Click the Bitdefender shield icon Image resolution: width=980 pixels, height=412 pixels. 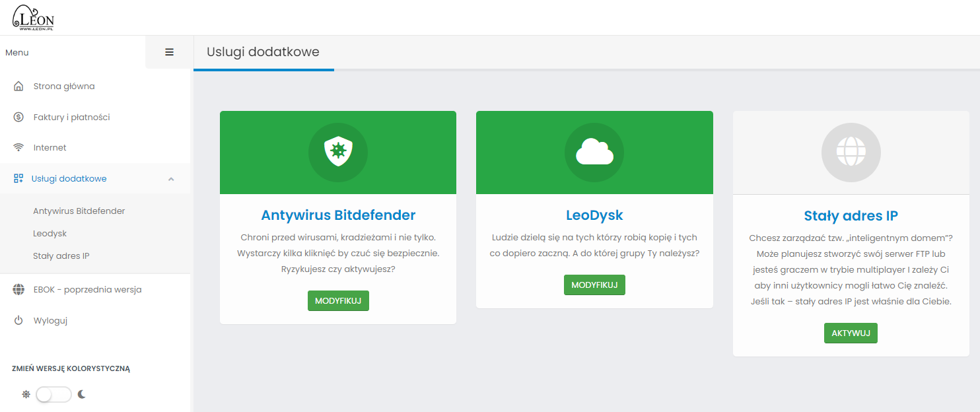pos(338,152)
